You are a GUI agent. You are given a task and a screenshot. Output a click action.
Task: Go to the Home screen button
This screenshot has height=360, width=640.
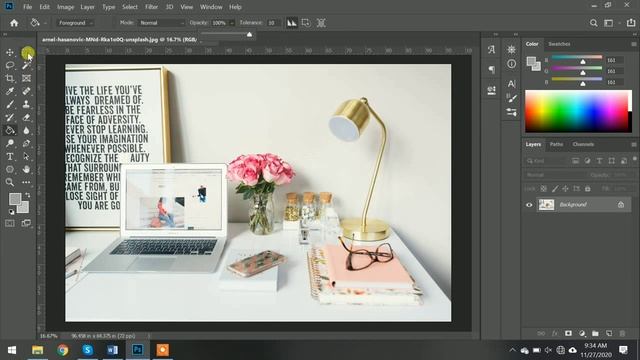click(14, 23)
